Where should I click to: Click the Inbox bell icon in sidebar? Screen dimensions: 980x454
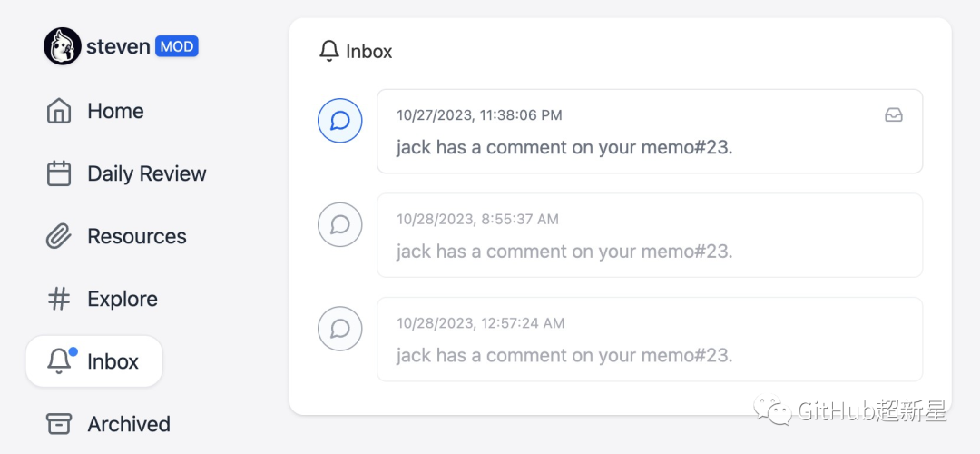point(59,361)
